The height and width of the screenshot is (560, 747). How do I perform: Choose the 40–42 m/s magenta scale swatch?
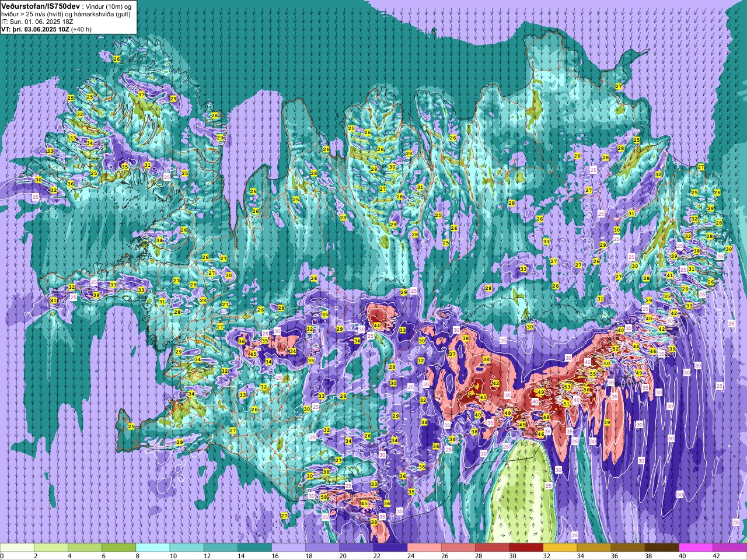695,548
